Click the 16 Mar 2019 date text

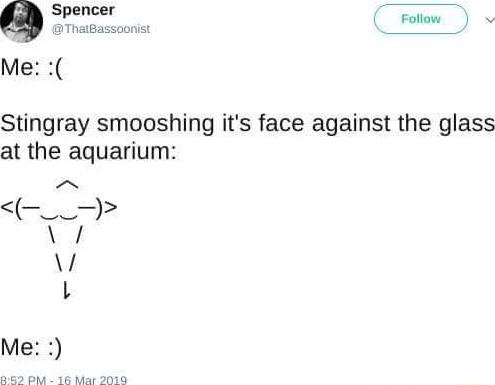pos(92,380)
